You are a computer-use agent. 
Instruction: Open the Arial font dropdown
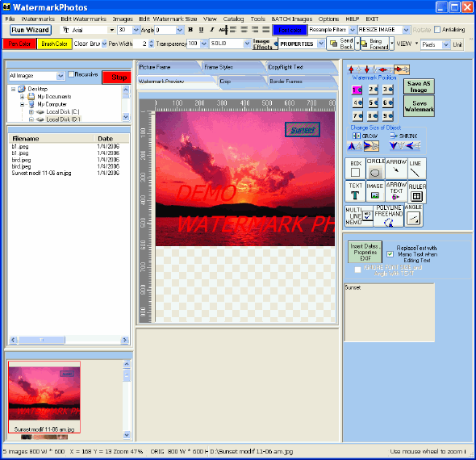point(111,30)
